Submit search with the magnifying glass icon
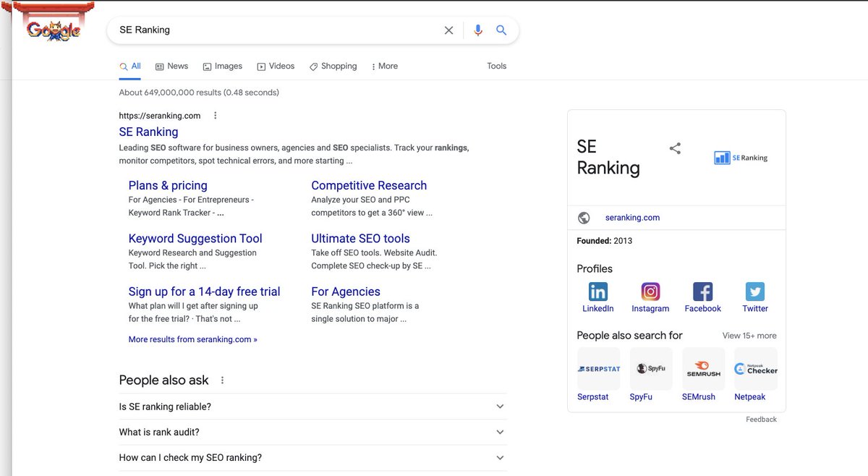The width and height of the screenshot is (868, 476). coord(501,30)
